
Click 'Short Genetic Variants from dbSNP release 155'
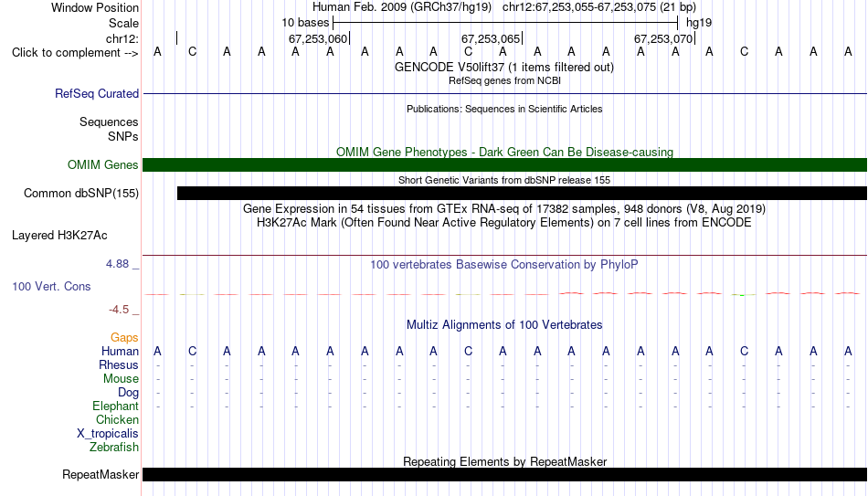(x=504, y=180)
